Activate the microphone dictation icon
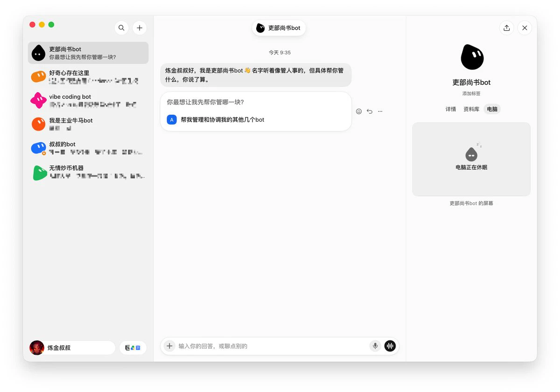Viewport: 560px width, 392px height. [x=375, y=346]
